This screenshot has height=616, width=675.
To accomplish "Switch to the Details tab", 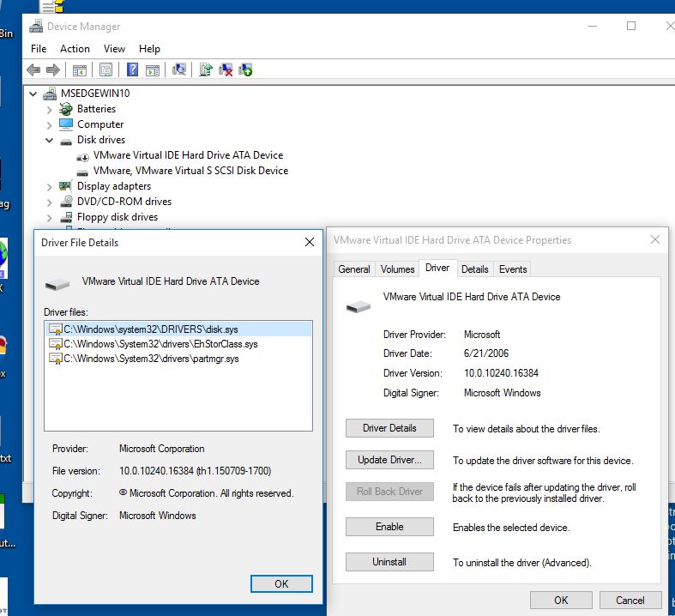I will pyautogui.click(x=474, y=269).
